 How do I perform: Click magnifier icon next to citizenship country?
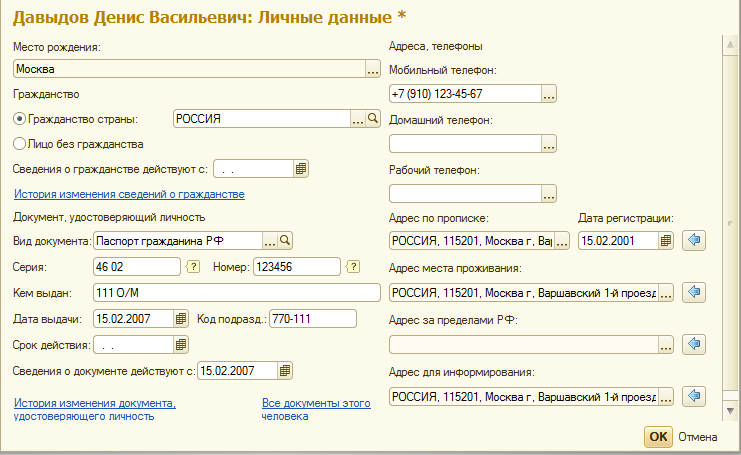(374, 118)
